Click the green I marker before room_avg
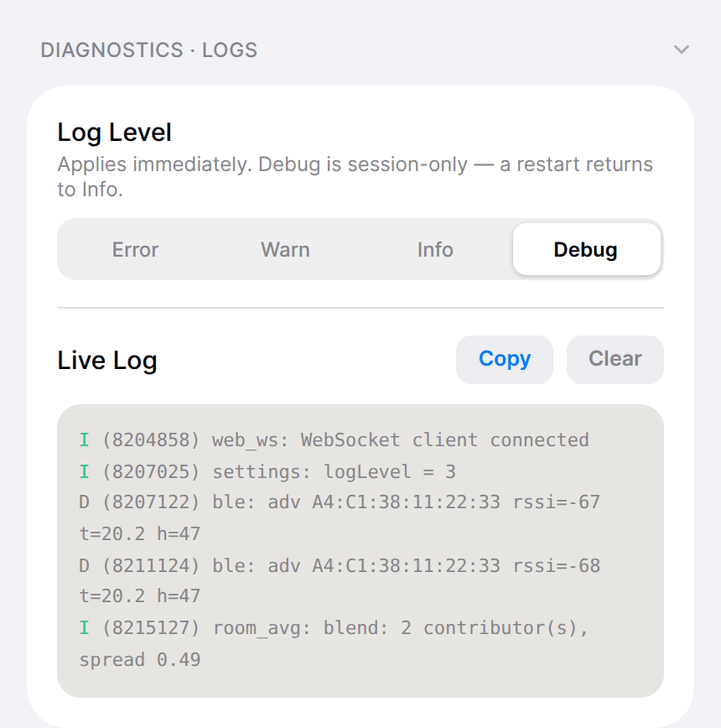721x728 pixels. 84,627
